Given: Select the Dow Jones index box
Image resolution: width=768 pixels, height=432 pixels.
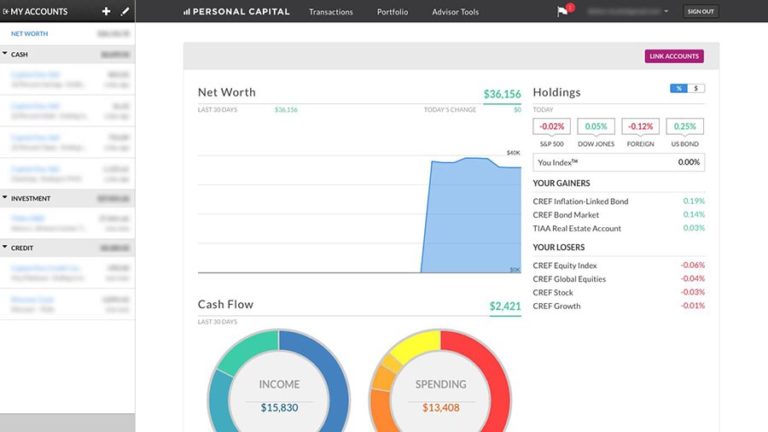Looking at the screenshot, I should (x=596, y=126).
